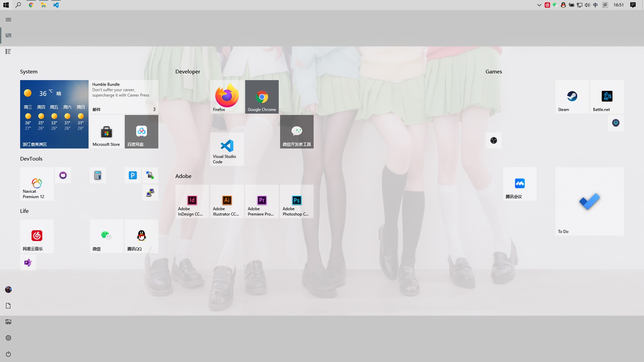Open Visual Studio Code tile
Image resolution: width=644 pixels, height=362 pixels.
[227, 149]
